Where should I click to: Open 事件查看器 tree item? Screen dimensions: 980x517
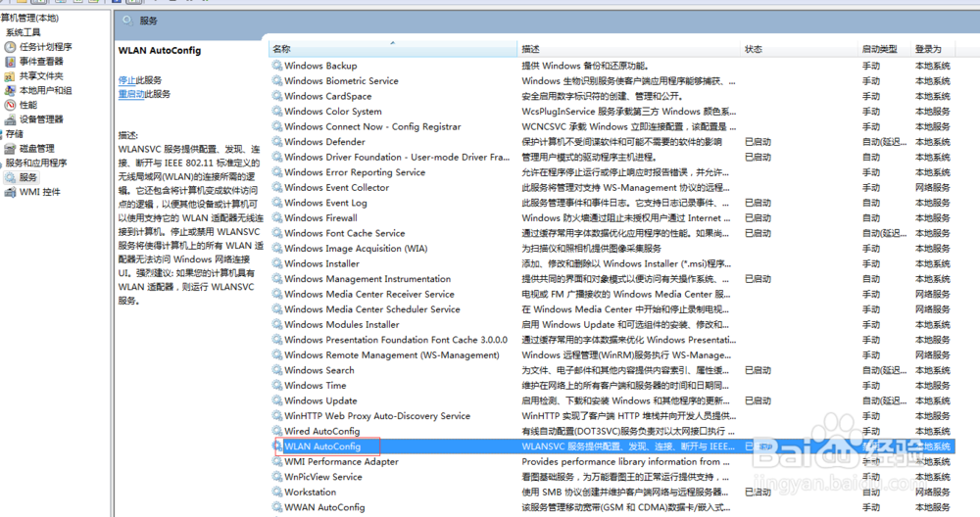point(41,61)
